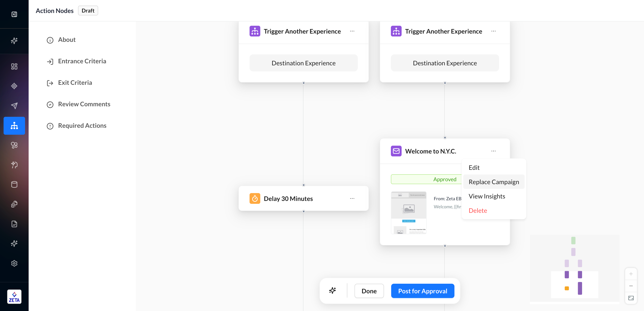
Task: Open ellipsis menu of right Trigger Another Experience
Action: point(493,31)
